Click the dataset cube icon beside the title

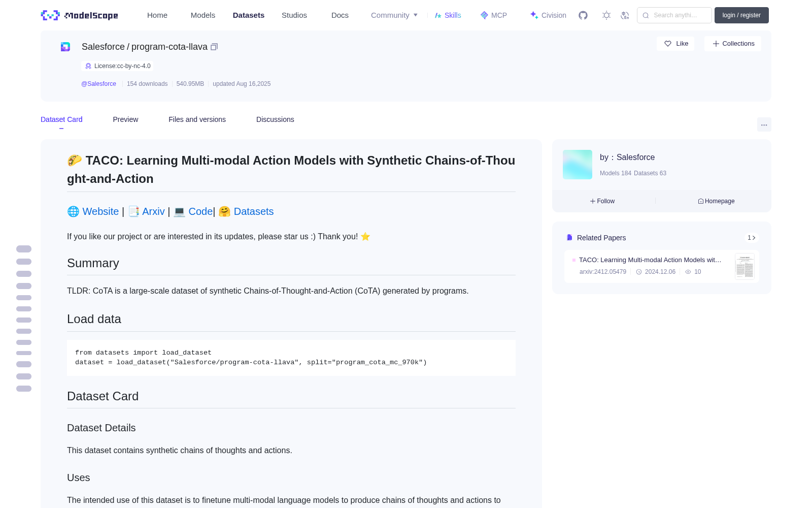point(65,47)
